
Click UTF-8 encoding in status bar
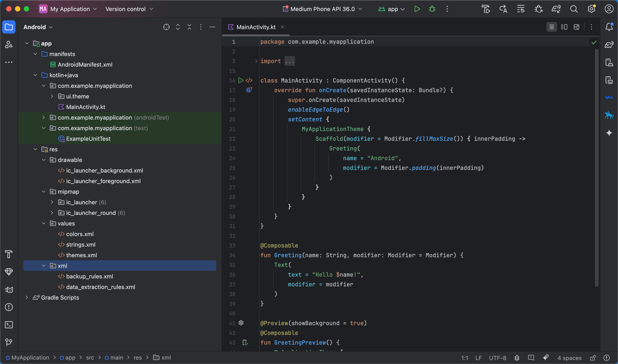pos(497,358)
